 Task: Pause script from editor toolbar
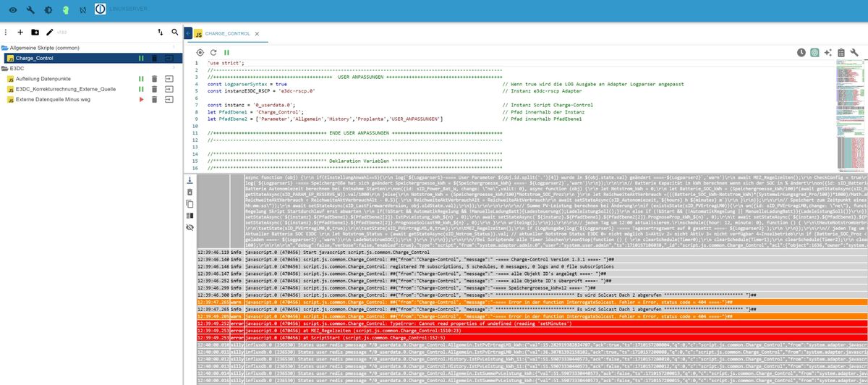[x=226, y=53]
